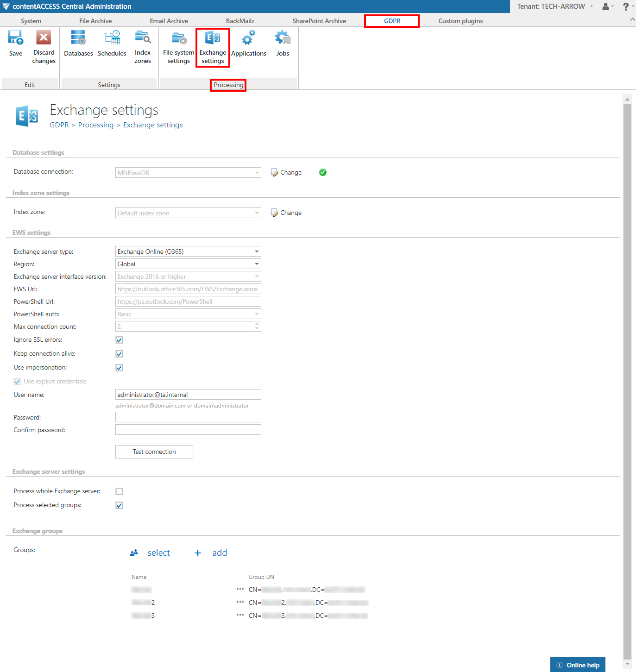Screen dimensions: 636x672
Task: Click the vertical scrollbar on the right
Action: click(x=627, y=371)
